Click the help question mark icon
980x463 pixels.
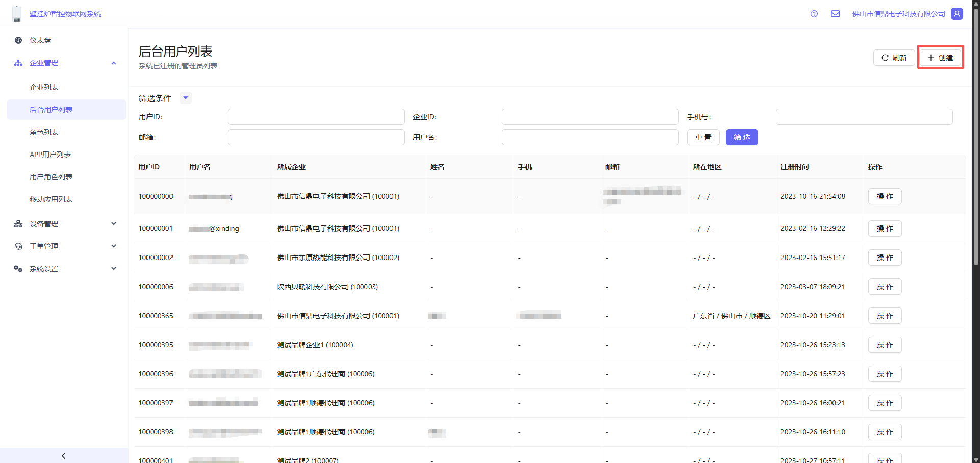tap(814, 14)
